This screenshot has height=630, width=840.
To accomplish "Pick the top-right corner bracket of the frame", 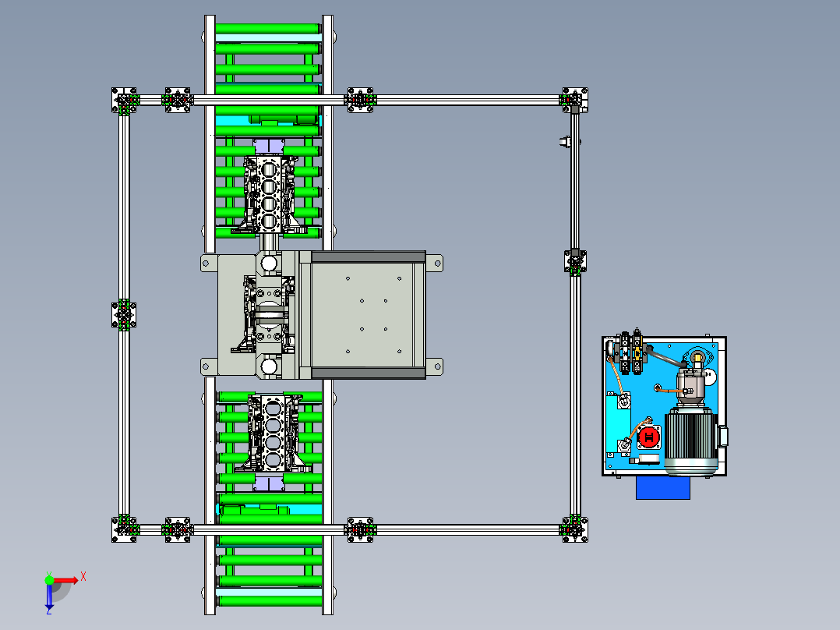I will [x=575, y=101].
